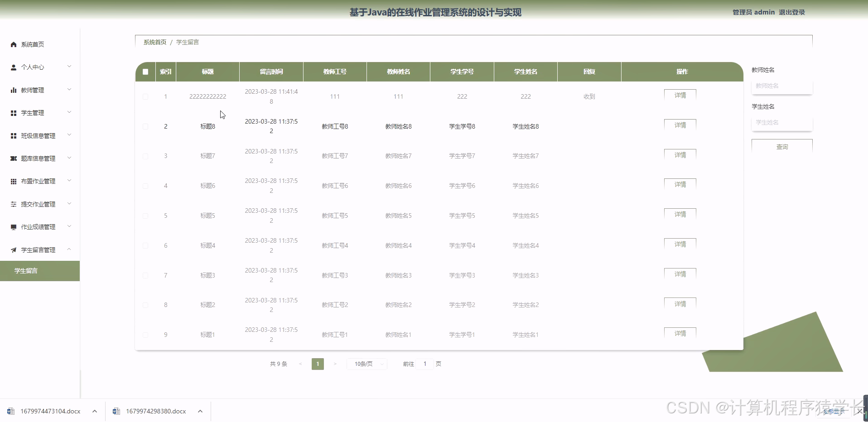Click page 1 in pagination
Image resolution: width=868 pixels, height=422 pixels.
(x=318, y=364)
